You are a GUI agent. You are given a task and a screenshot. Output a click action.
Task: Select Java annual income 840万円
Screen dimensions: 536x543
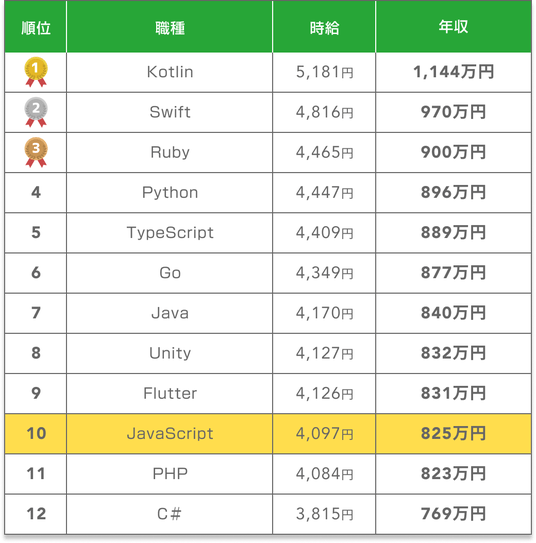click(x=454, y=313)
